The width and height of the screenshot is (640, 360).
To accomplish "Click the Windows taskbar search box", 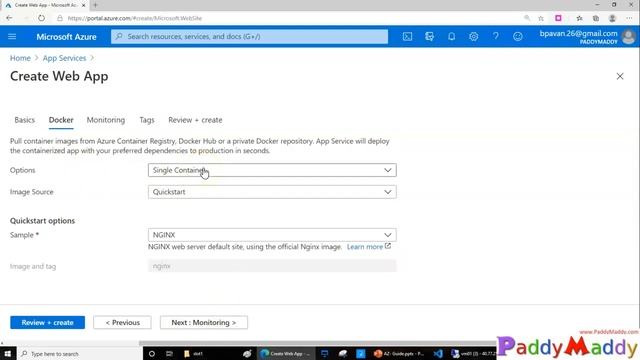I will click(x=80, y=353).
